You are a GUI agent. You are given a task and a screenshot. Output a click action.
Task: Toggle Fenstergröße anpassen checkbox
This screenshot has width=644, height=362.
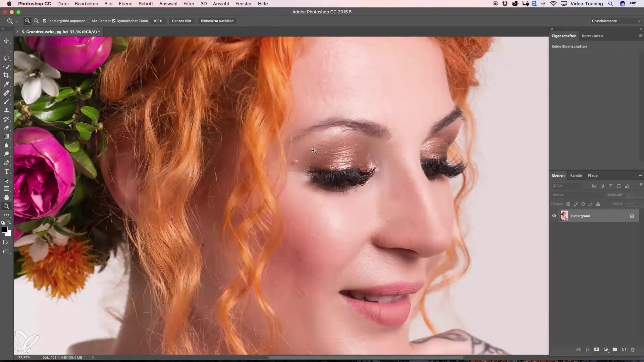pyautogui.click(x=45, y=21)
